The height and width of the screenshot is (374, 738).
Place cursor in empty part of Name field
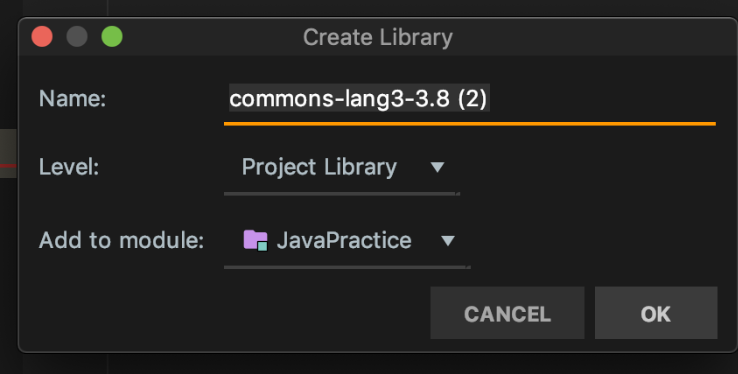[602, 99]
